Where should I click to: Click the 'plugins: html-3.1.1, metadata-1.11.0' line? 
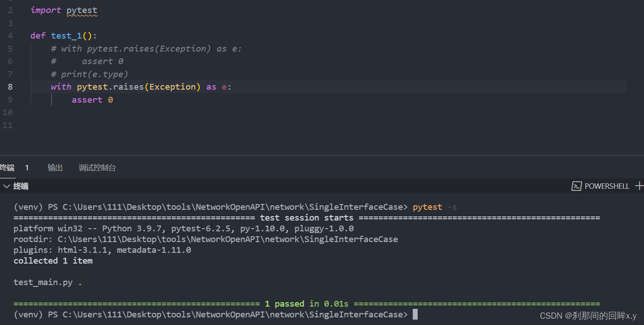[102, 250]
